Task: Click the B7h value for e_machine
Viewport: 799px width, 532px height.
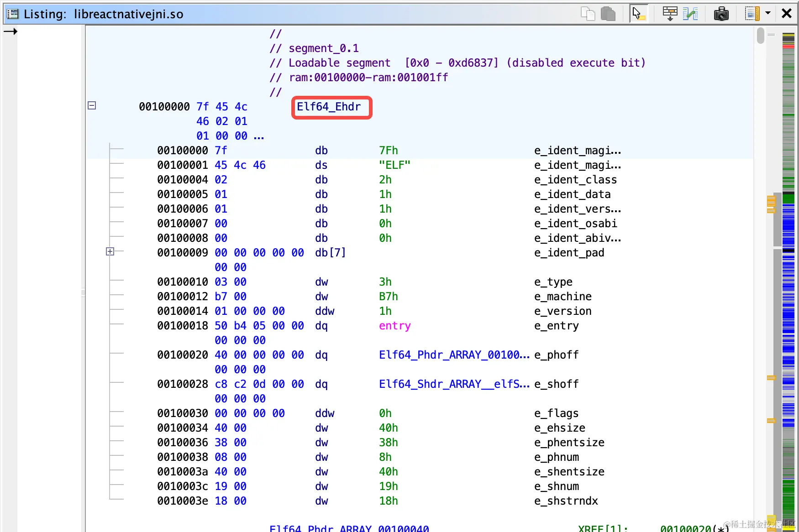Action: [389, 297]
